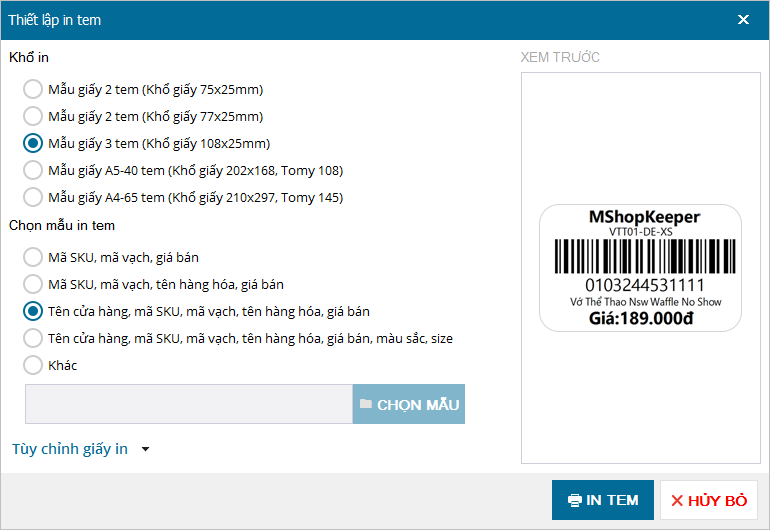Select the Khác template option
Screen dimensions: 770x530
click(33, 365)
